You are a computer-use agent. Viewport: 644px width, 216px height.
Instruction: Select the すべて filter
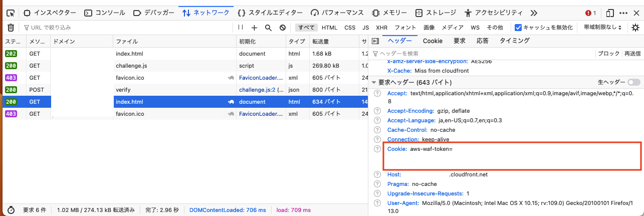[x=306, y=28]
